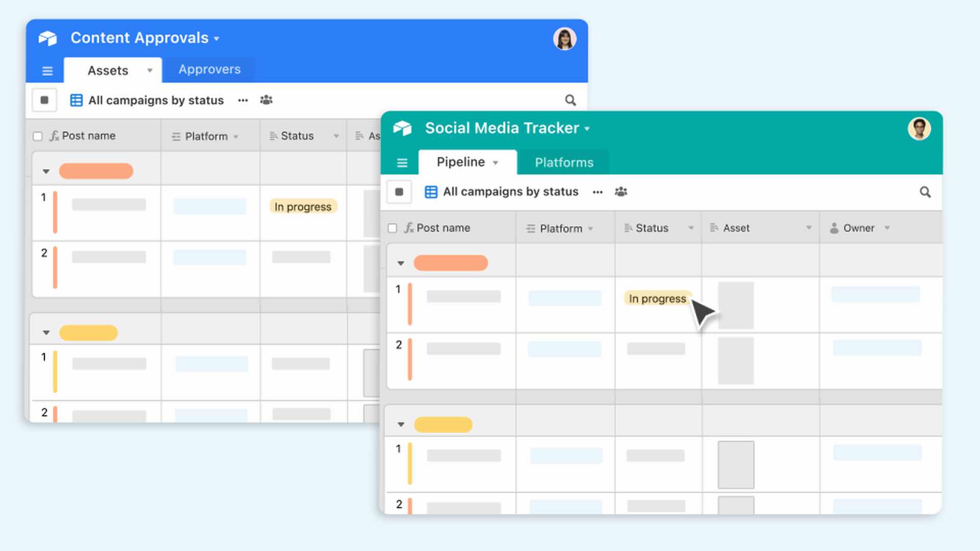This screenshot has height=551, width=980.
Task: Click Airtable logo in Social Media Tracker header
Action: [x=402, y=128]
